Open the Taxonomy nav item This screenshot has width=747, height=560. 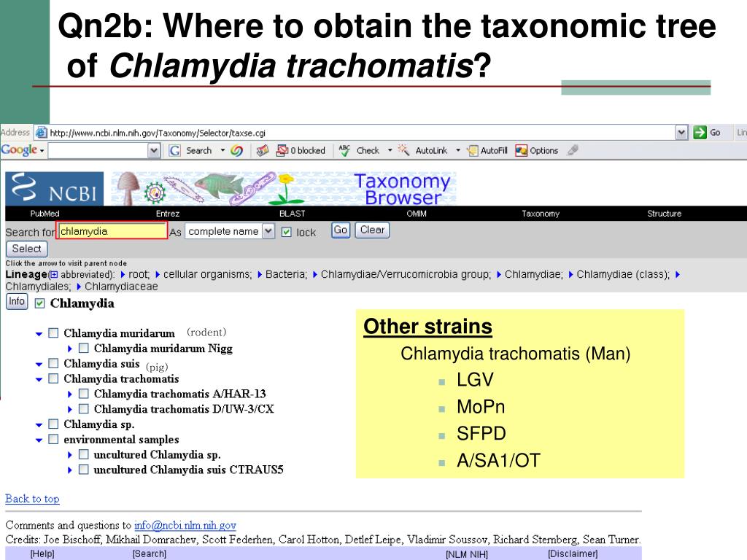pyautogui.click(x=541, y=214)
